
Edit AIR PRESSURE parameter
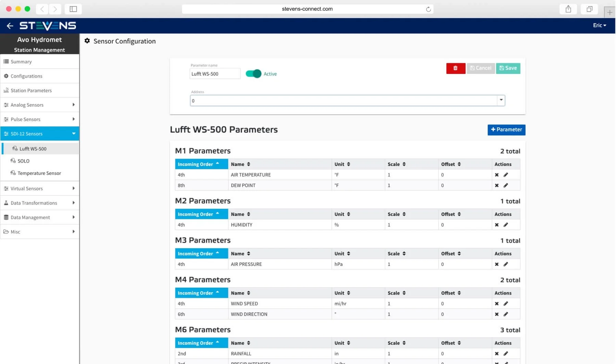[506, 264]
